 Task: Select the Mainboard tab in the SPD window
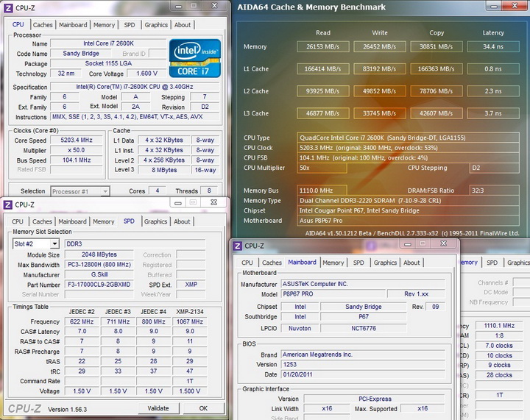pos(72,221)
